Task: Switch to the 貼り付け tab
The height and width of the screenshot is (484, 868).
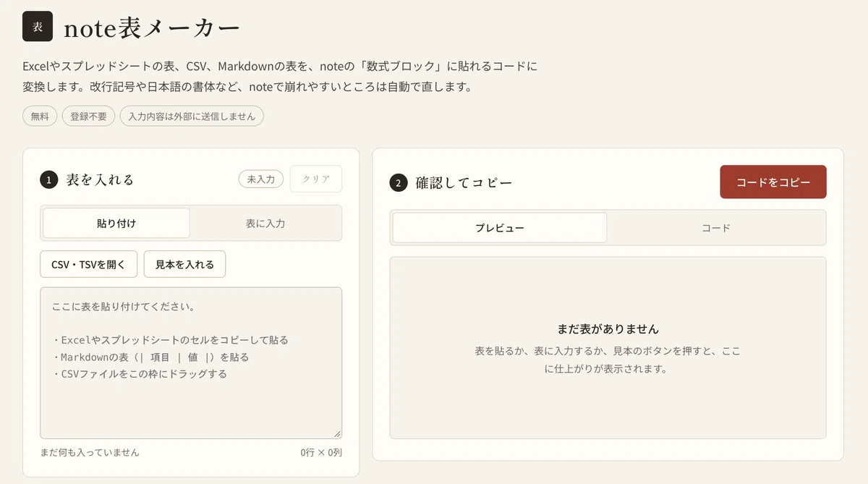Action: (x=116, y=223)
